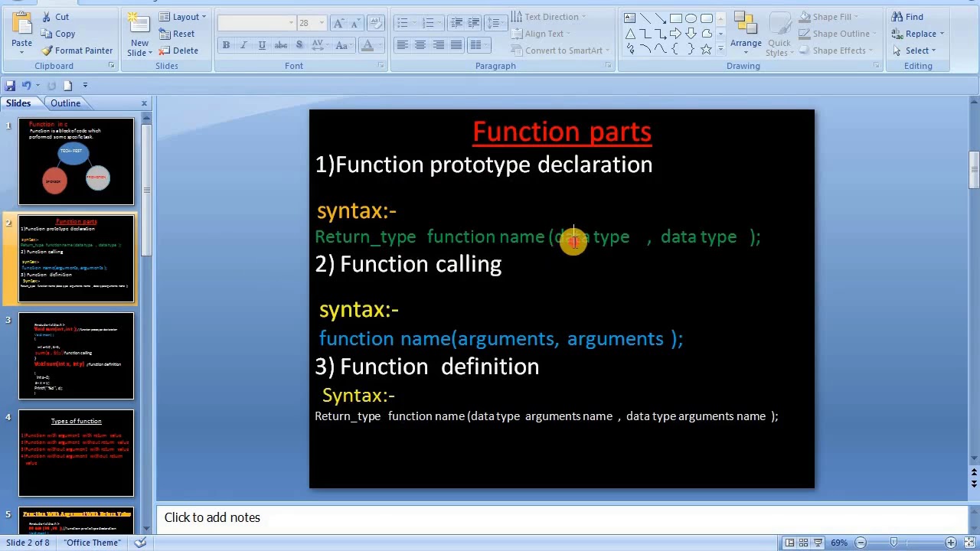980x551 pixels.
Task: Click the zoom in plus button
Action: 950,543
